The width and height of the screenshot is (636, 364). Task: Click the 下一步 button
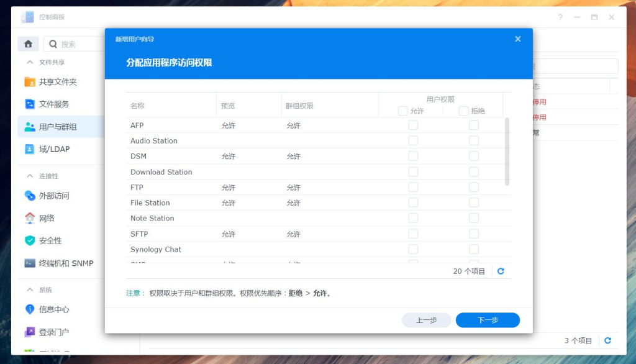pos(488,320)
